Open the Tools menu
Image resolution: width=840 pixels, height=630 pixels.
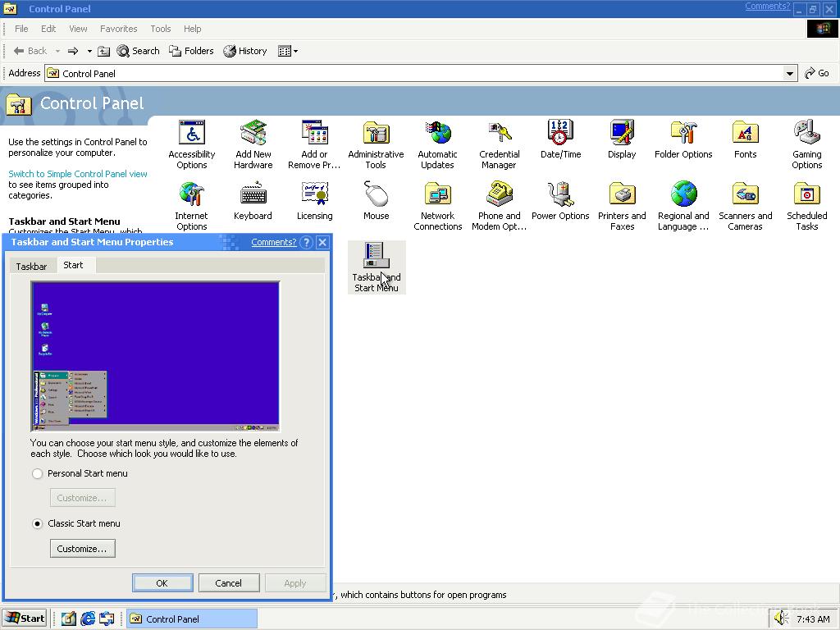pyautogui.click(x=161, y=29)
